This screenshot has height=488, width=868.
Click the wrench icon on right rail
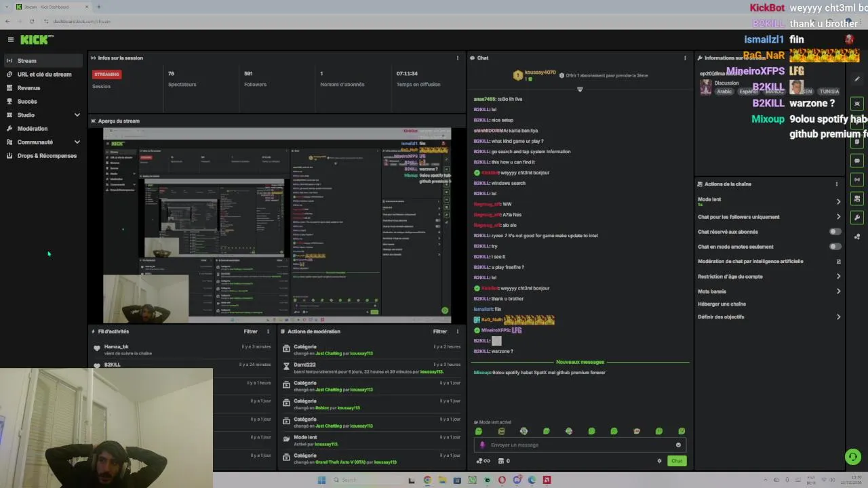pyautogui.click(x=857, y=218)
